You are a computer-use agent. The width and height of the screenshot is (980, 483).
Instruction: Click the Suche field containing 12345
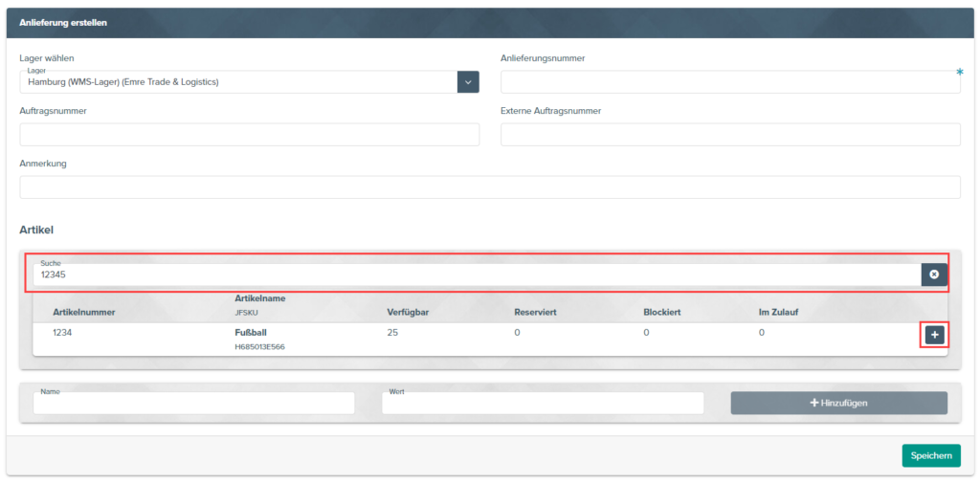tap(477, 274)
